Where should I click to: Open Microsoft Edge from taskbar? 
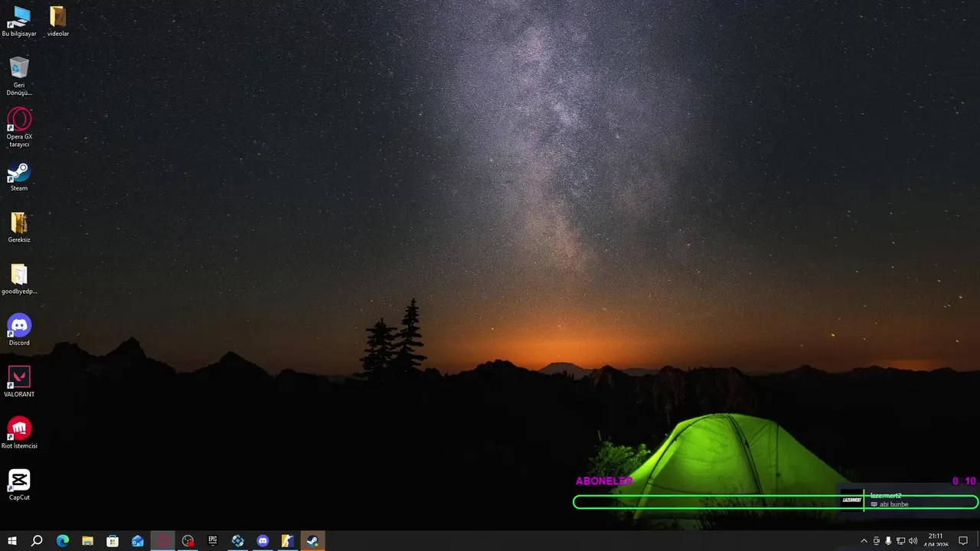pos(63,541)
